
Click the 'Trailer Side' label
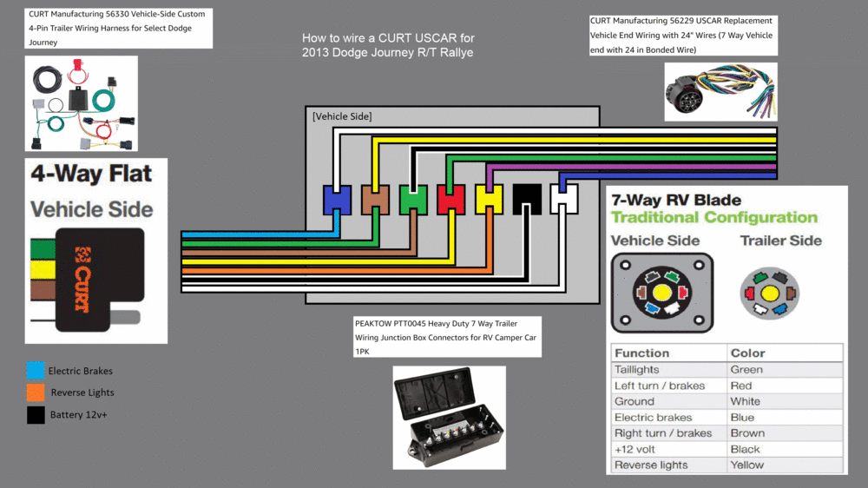pyautogui.click(x=781, y=241)
